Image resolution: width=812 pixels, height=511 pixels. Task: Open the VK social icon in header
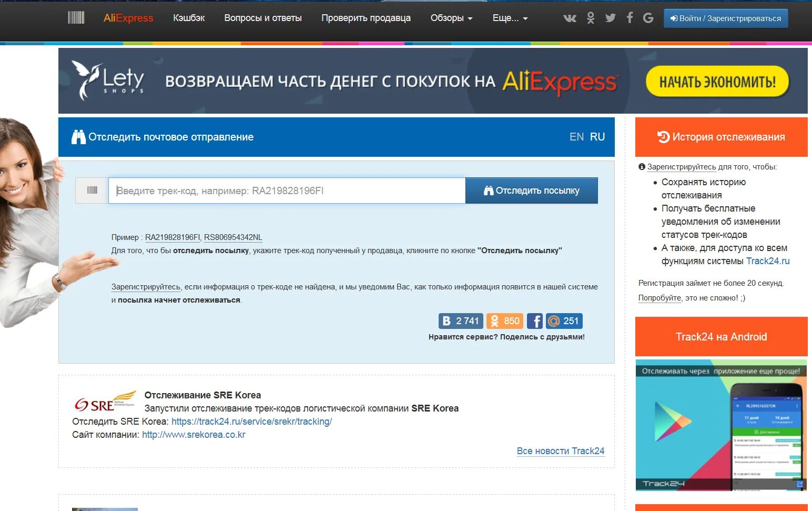[570, 18]
